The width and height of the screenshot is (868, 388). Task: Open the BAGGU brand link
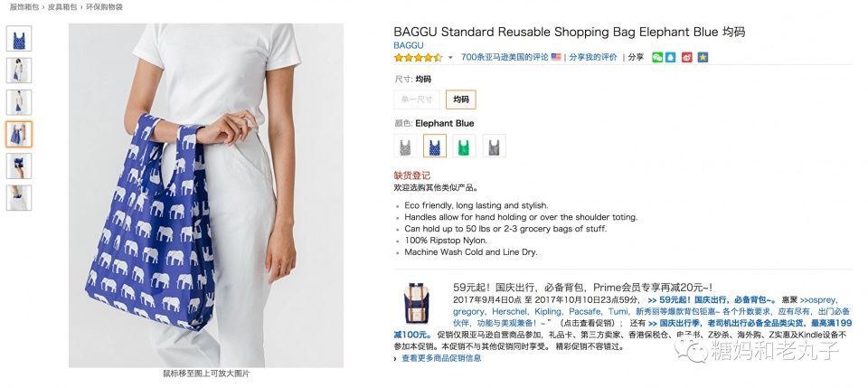(x=409, y=45)
